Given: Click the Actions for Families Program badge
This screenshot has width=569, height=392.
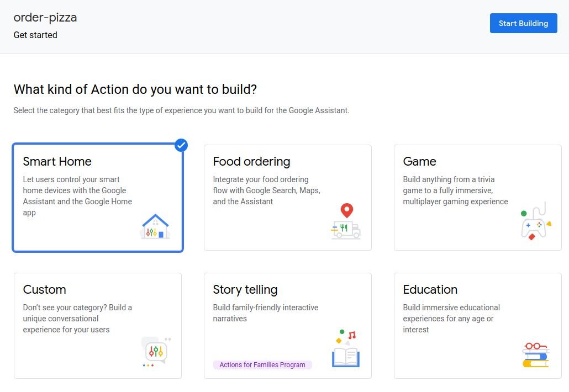Looking at the screenshot, I should (x=262, y=365).
